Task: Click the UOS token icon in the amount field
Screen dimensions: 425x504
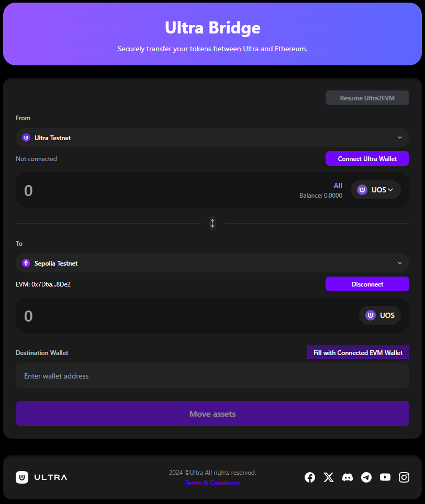Action: (362, 190)
